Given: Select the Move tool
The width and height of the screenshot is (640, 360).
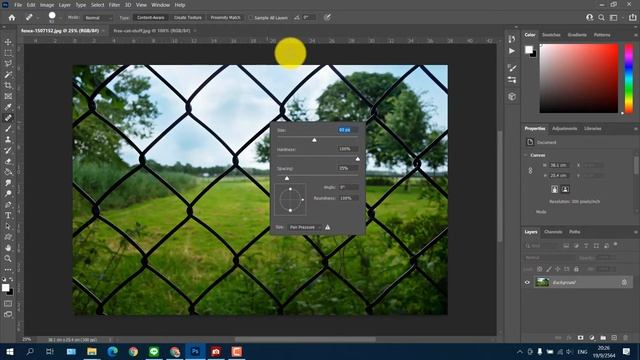Looking at the screenshot, I should click(8, 42).
